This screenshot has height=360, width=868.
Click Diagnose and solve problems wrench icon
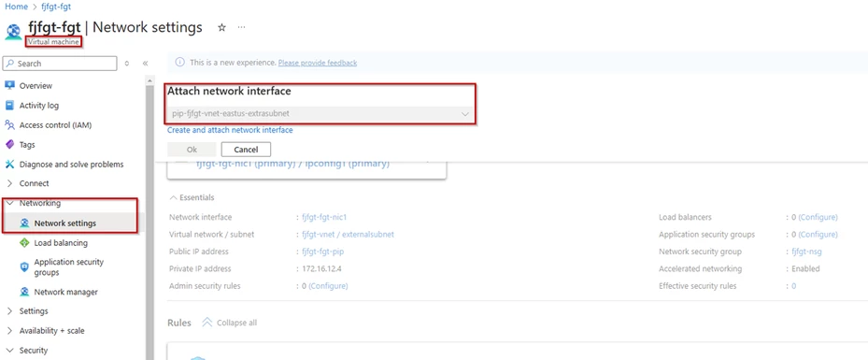coord(9,164)
